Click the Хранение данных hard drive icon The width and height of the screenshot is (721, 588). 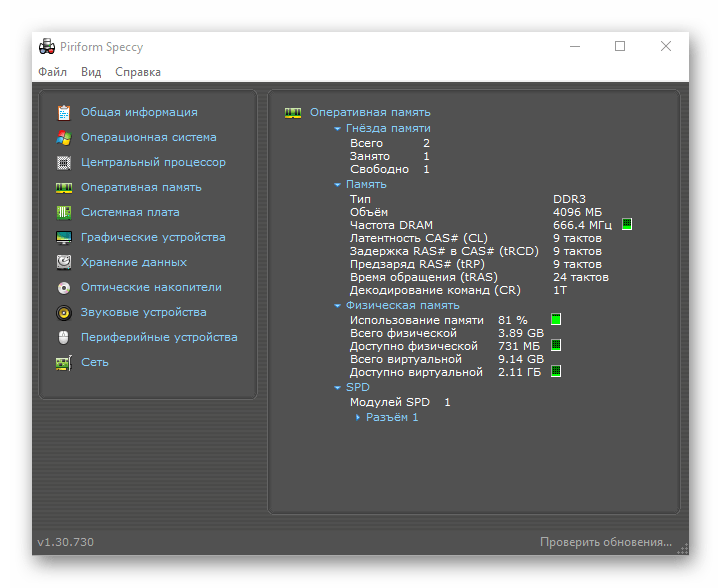pos(64,262)
